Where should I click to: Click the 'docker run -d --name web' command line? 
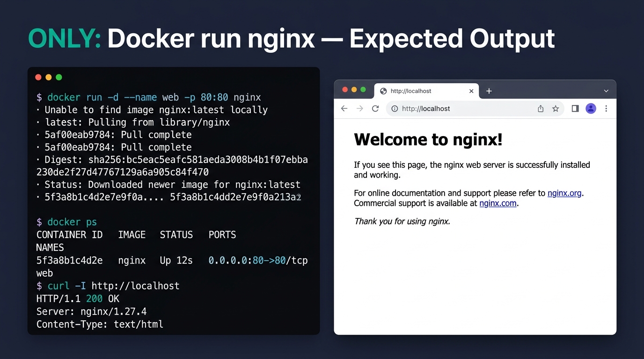pyautogui.click(x=149, y=97)
